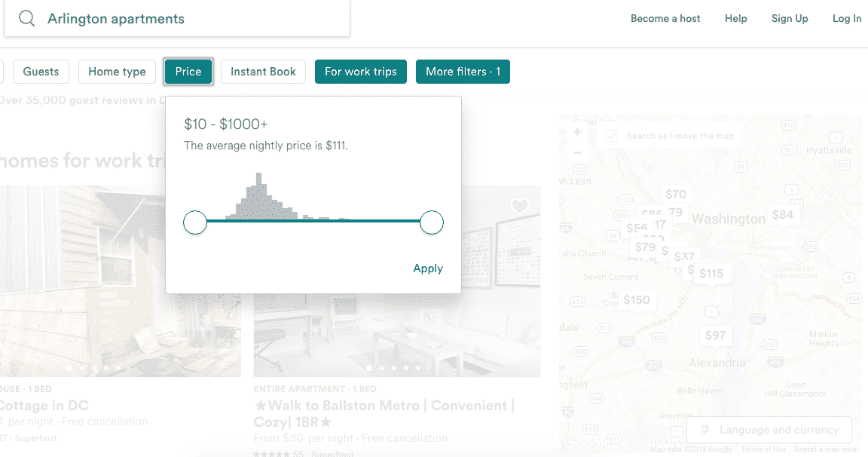Click the $10 - $1000+ range label
This screenshot has height=457, width=868.
pos(226,124)
